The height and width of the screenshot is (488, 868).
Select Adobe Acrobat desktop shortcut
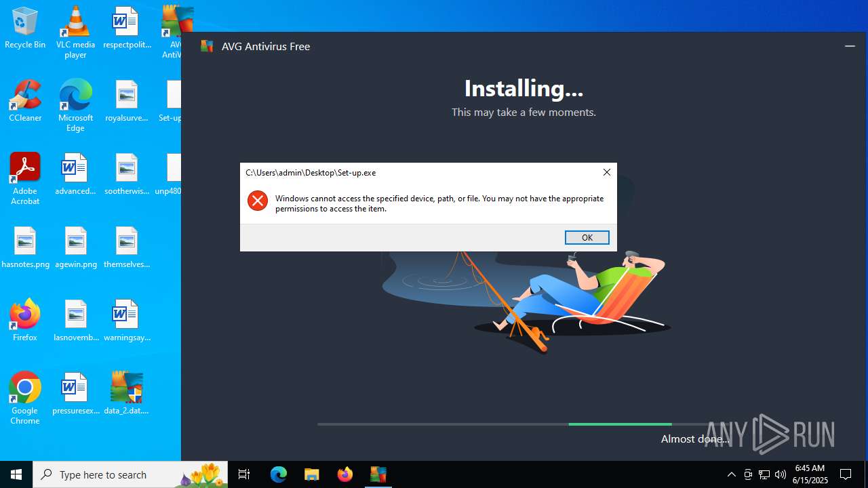(x=25, y=179)
